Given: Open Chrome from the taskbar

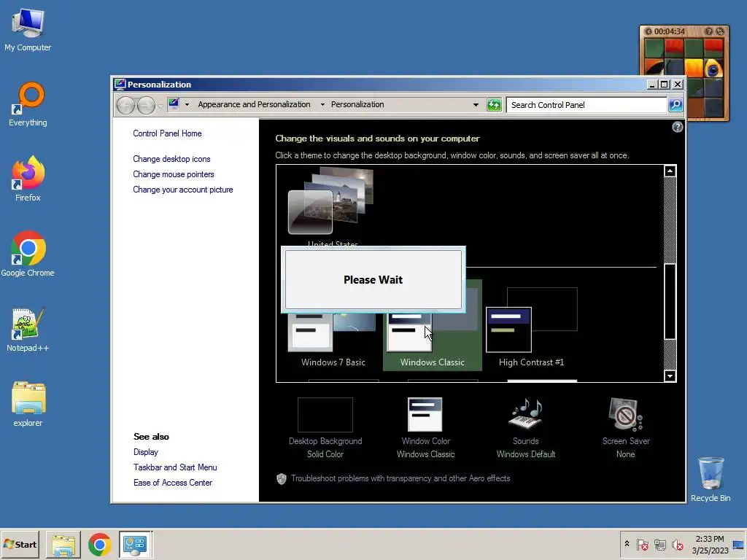Looking at the screenshot, I should [x=99, y=545].
